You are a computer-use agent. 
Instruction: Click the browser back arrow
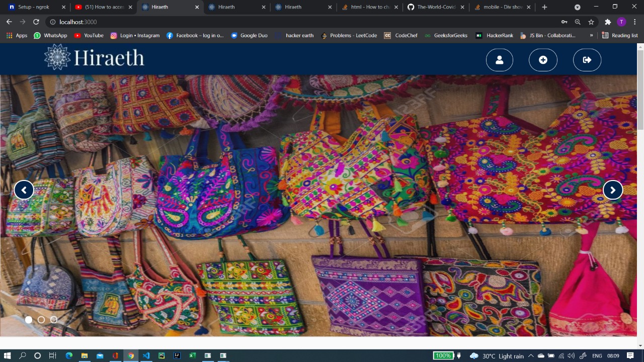[9, 22]
